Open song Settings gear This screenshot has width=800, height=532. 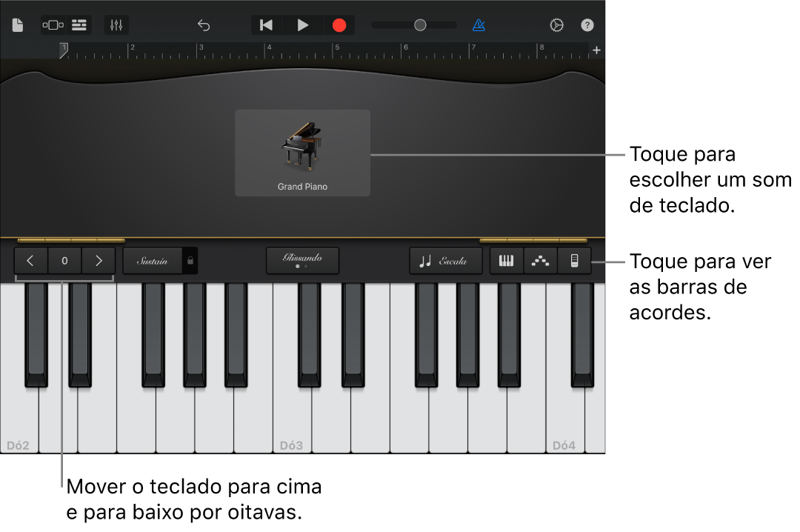[557, 24]
